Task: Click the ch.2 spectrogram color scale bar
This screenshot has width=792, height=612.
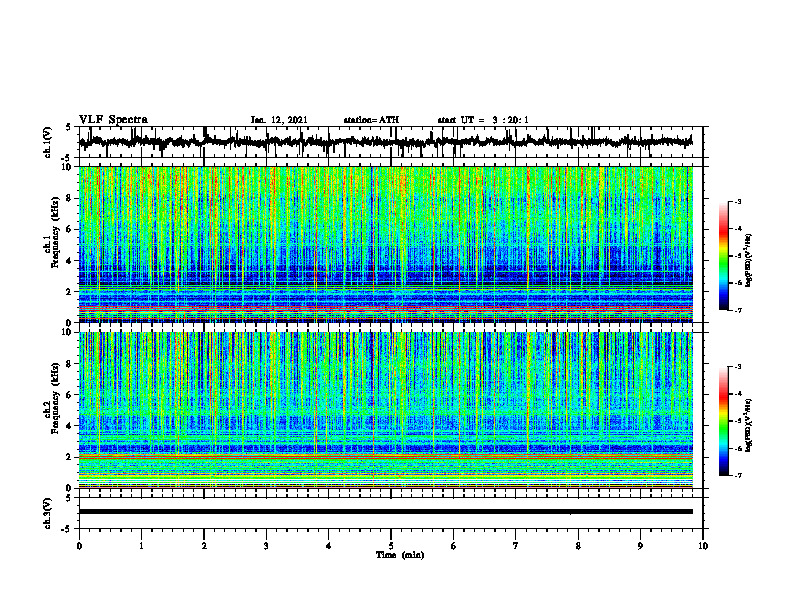Action: pos(723,421)
